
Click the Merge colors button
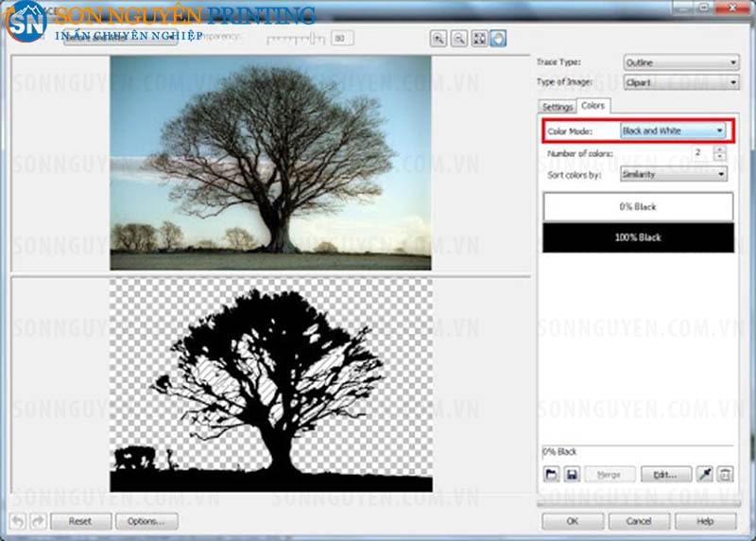pos(610,475)
